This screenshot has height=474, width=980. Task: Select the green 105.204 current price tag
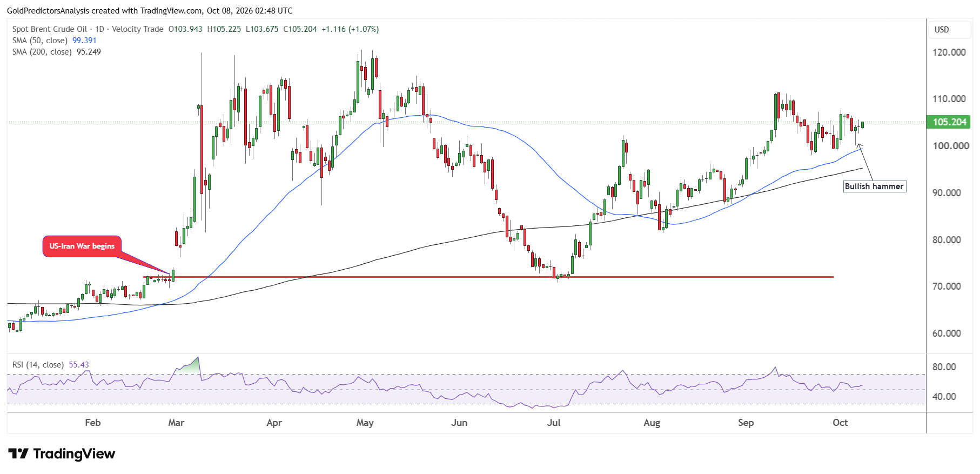949,122
